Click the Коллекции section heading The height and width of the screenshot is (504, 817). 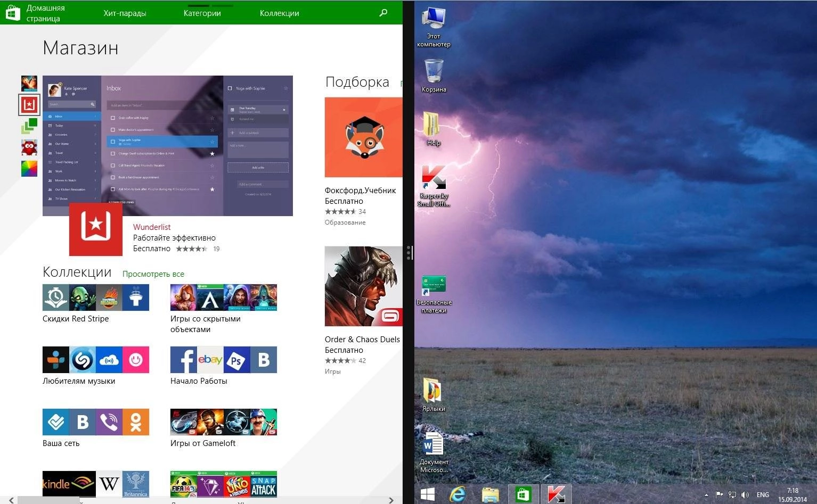(x=77, y=272)
